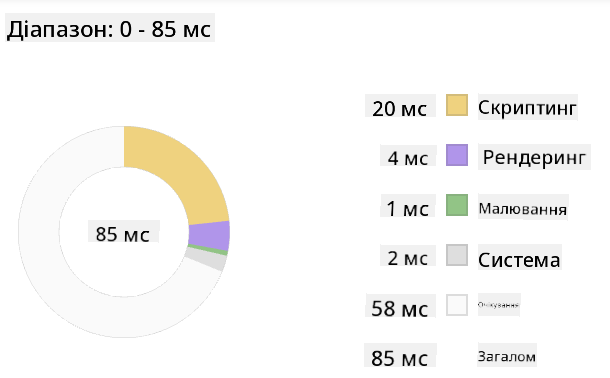Select the gray system segment of donut
The width and height of the screenshot is (610, 378).
[206, 259]
